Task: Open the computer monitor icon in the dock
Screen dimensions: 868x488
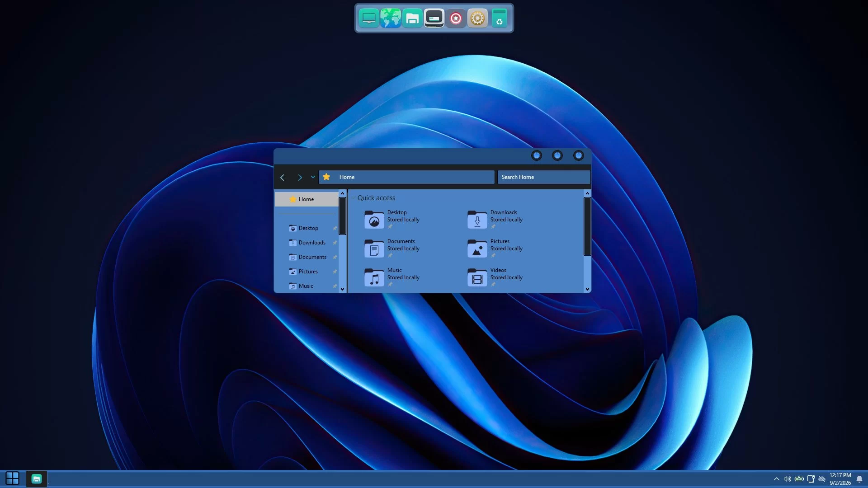Action: 369,19
